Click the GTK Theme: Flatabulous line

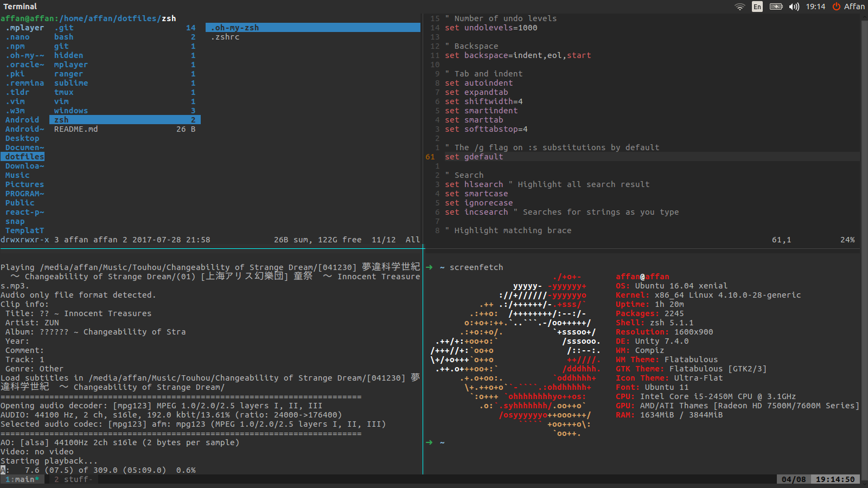coord(691,369)
